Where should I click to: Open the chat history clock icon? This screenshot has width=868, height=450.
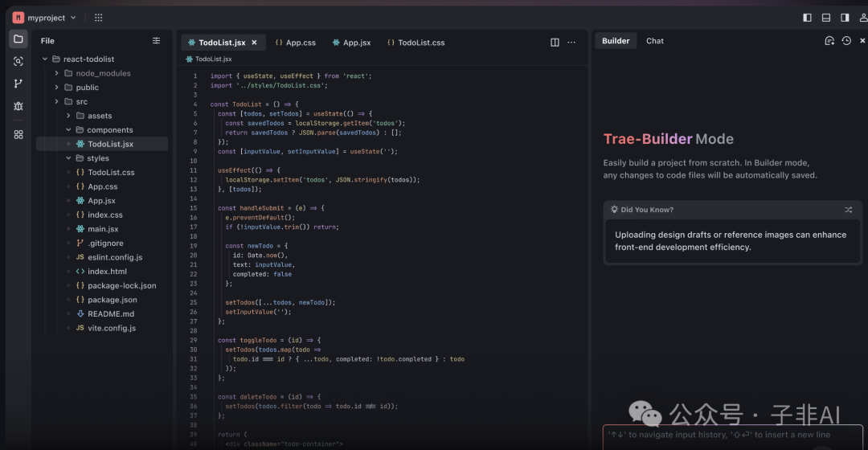846,40
